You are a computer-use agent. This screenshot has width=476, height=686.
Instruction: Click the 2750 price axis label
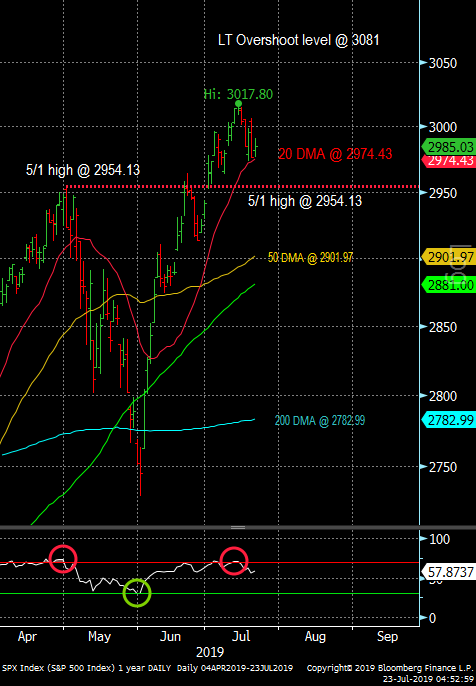coord(443,467)
